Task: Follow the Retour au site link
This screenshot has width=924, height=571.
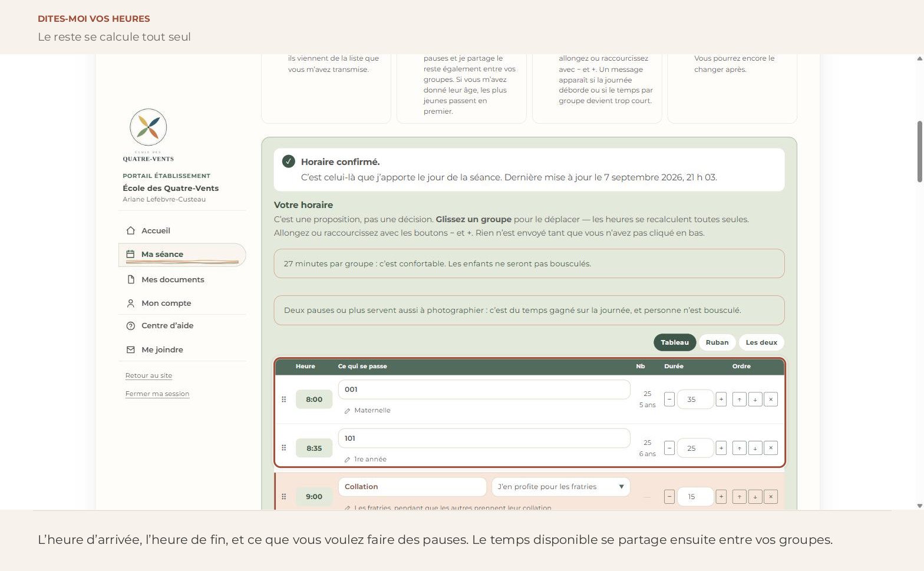Action: (148, 375)
